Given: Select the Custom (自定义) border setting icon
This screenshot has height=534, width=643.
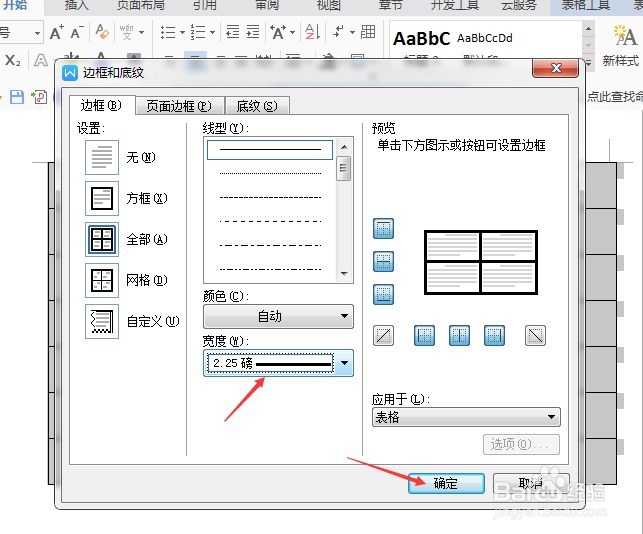Looking at the screenshot, I should (102, 321).
